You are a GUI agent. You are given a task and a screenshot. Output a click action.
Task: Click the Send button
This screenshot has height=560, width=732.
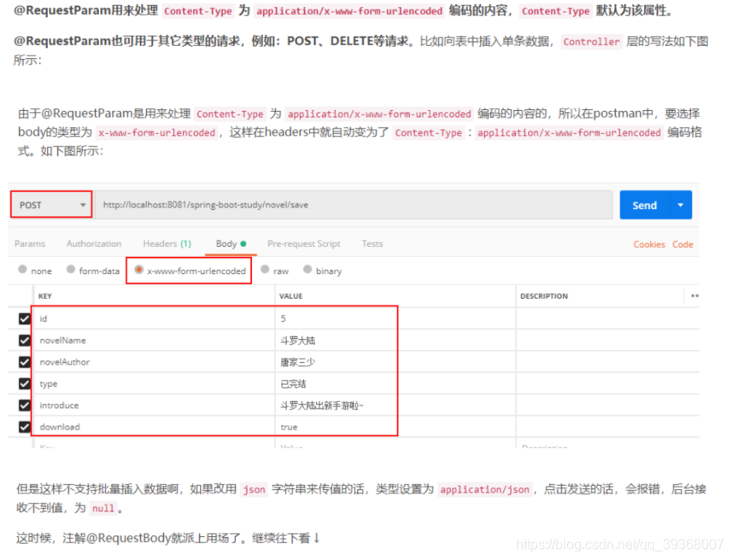click(645, 205)
